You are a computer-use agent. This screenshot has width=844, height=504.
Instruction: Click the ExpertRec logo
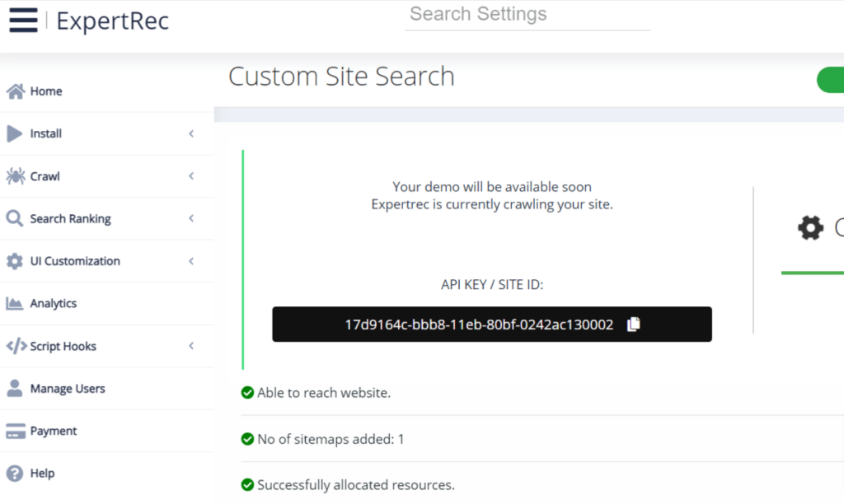[112, 21]
